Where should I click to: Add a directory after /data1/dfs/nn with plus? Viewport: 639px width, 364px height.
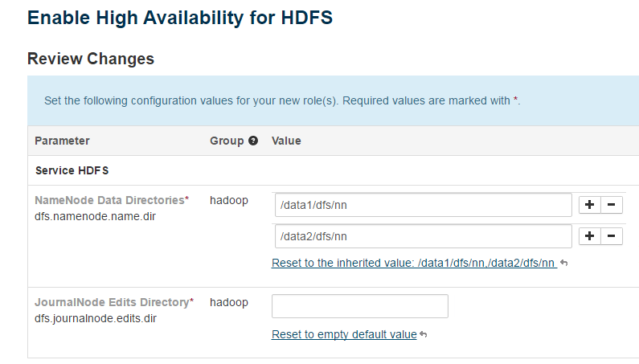click(x=589, y=205)
